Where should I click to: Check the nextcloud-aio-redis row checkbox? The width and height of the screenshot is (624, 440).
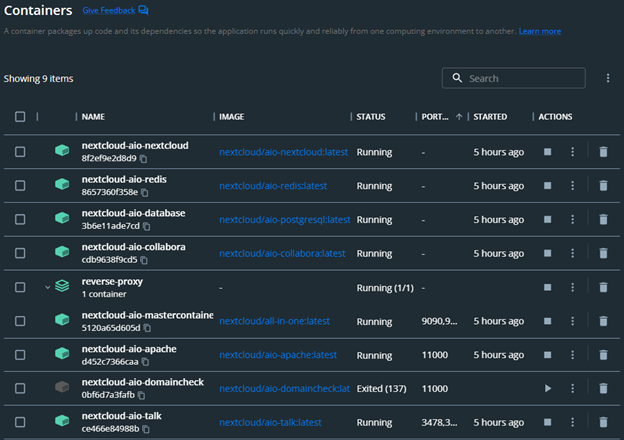point(20,185)
